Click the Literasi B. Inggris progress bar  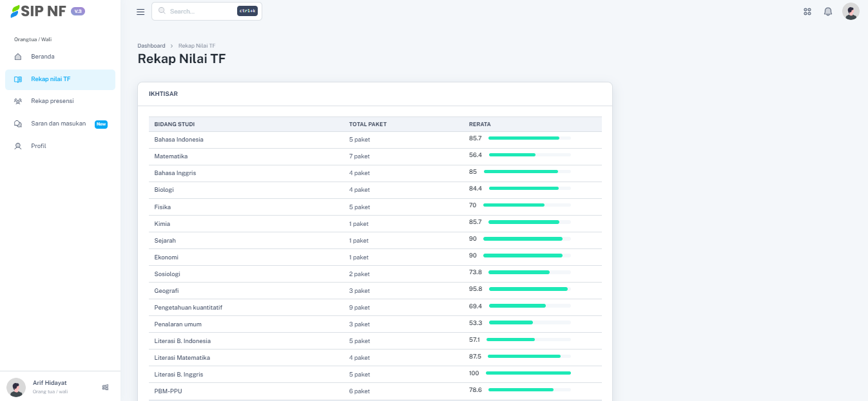pos(528,374)
